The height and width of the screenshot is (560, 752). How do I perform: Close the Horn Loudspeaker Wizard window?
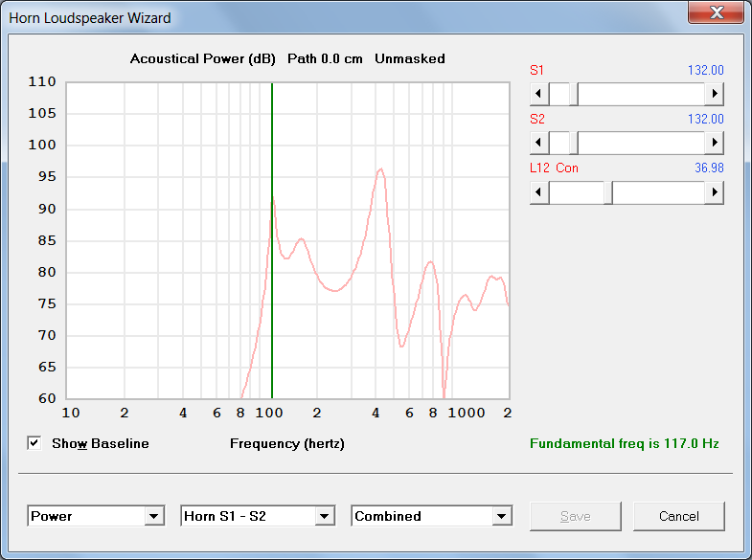pos(716,12)
